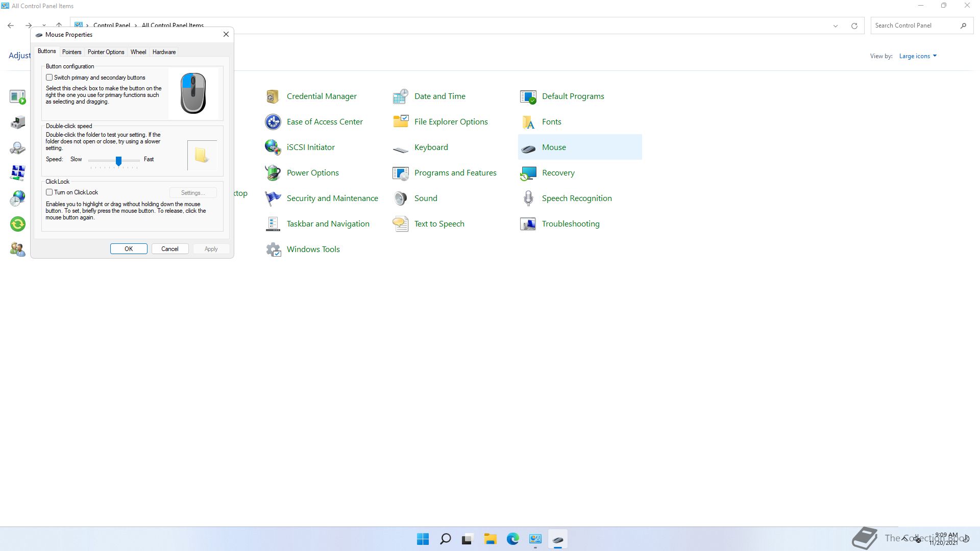The height and width of the screenshot is (551, 980).
Task: Click the Sound speaker icon
Action: coord(401,198)
